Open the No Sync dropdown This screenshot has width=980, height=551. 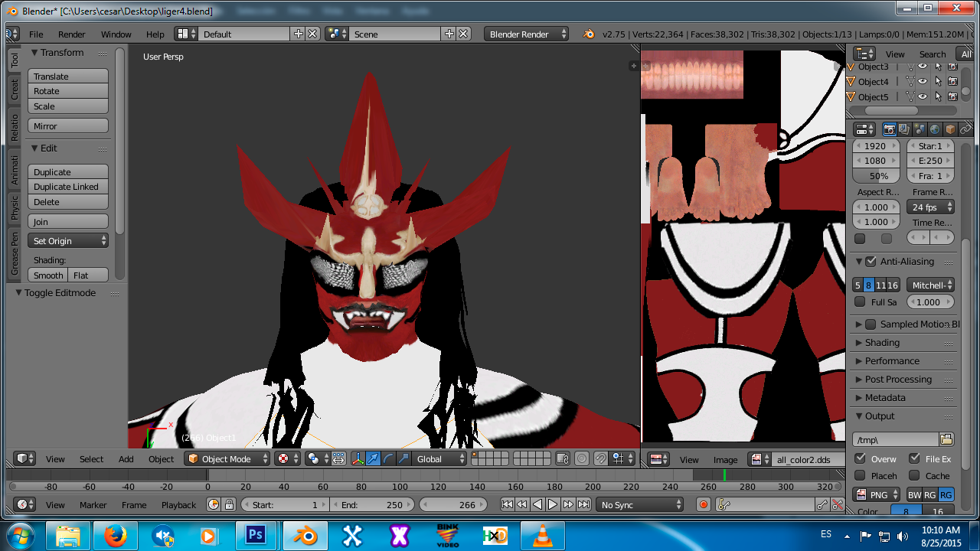[x=641, y=504]
